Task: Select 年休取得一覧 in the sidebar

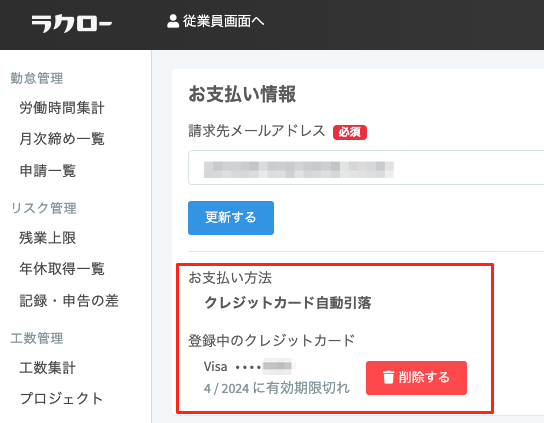Action: pyautogui.click(x=62, y=269)
